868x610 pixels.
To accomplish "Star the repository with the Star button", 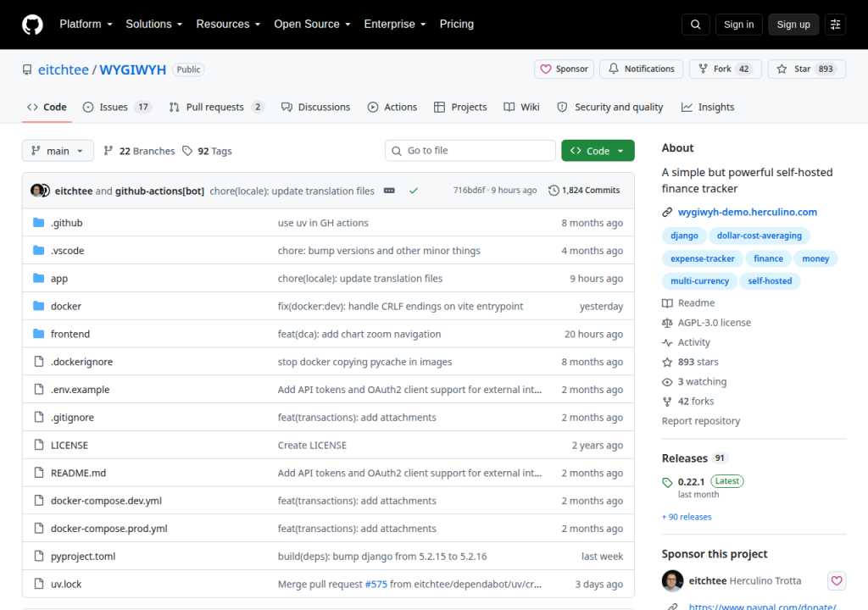I will point(807,69).
